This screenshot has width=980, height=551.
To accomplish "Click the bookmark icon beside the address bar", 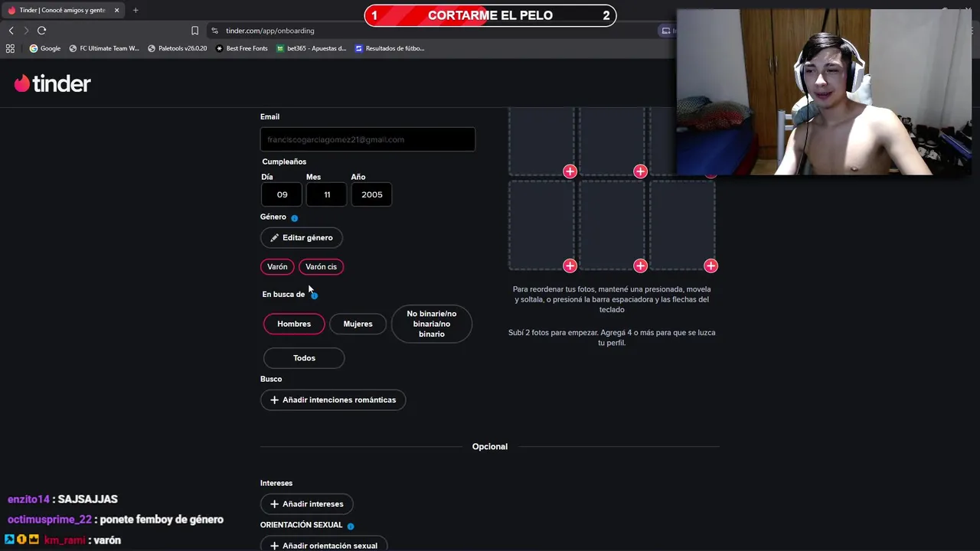I will [194, 31].
